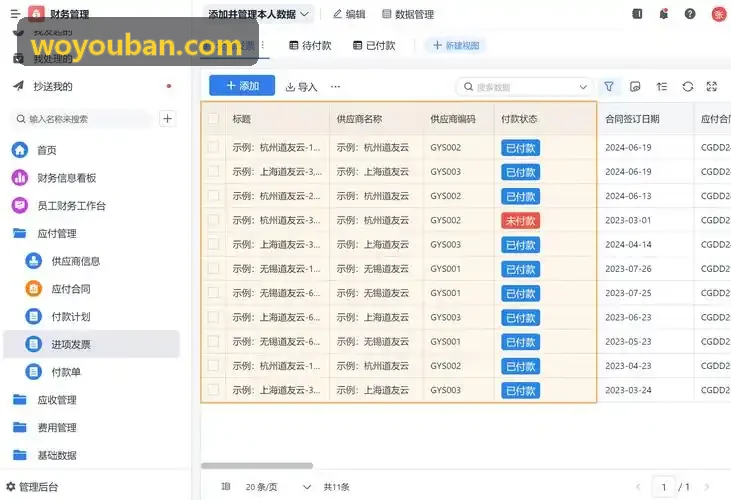731x500 pixels.
Task: Select 进项发票 in the sidebar
Action: (91, 344)
